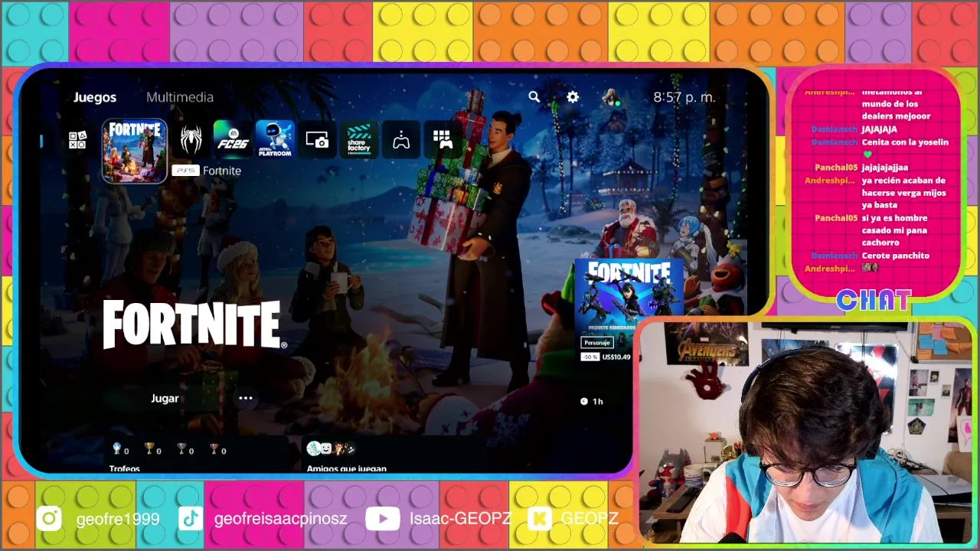Open Astro's Playroom tile
980x551 pixels.
tap(275, 139)
